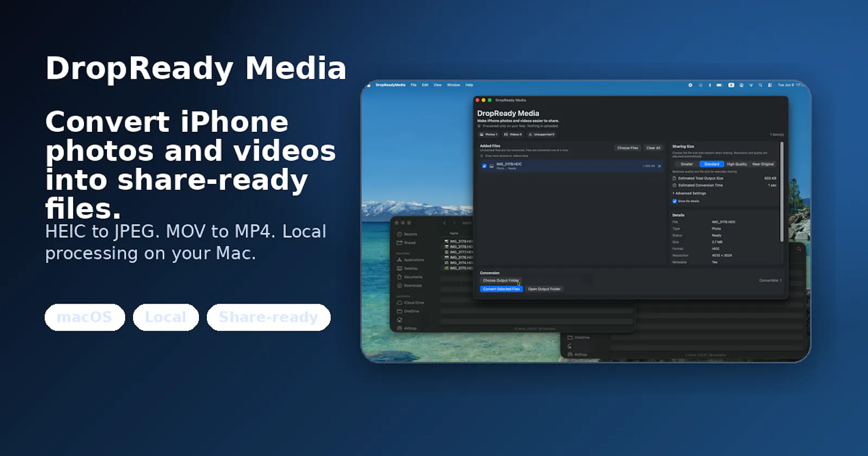
Task: Select IMG_3174 in the Finder file list
Action: point(459,263)
